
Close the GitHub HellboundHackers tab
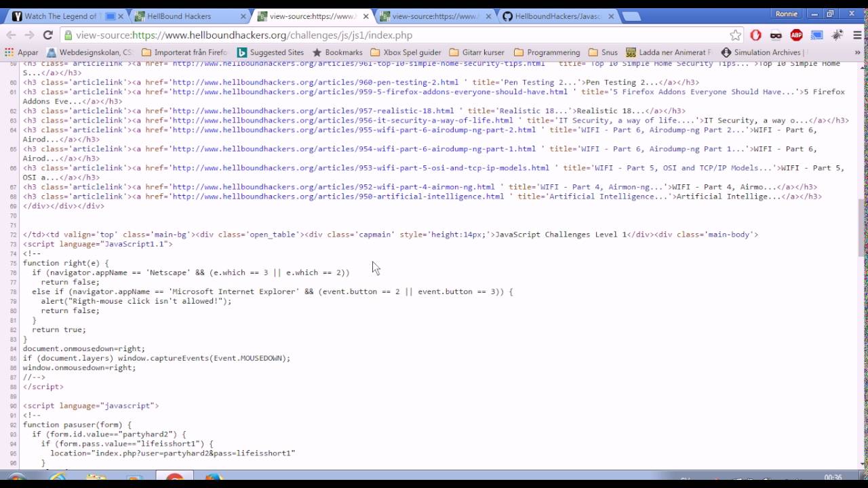[x=610, y=16]
